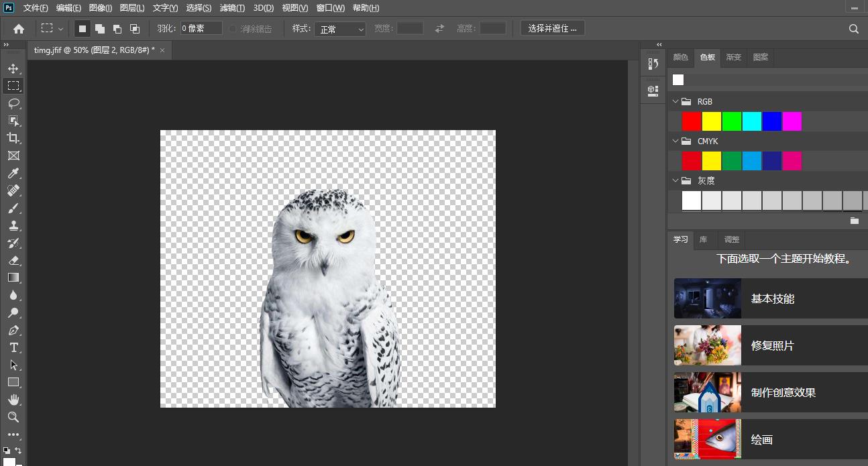Select the Path Selection tool
The image size is (868, 466).
point(13,365)
